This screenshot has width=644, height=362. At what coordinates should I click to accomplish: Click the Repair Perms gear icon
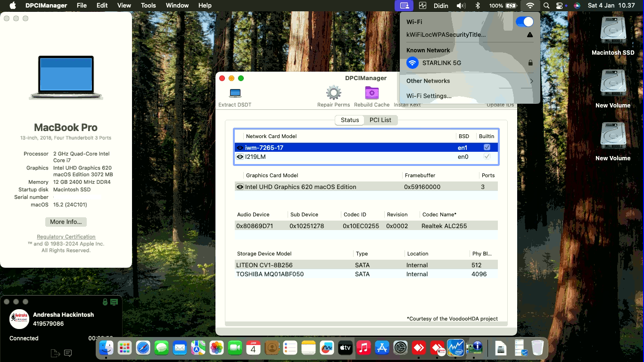[334, 92]
